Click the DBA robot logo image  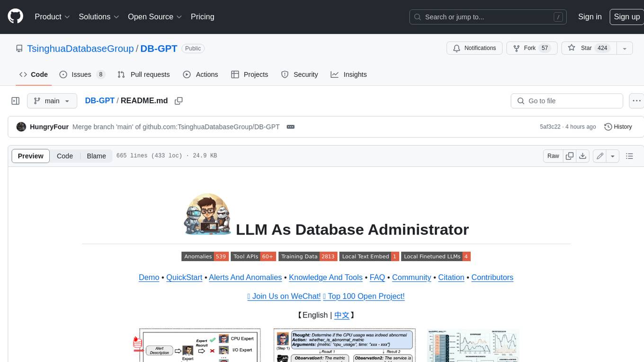207,214
